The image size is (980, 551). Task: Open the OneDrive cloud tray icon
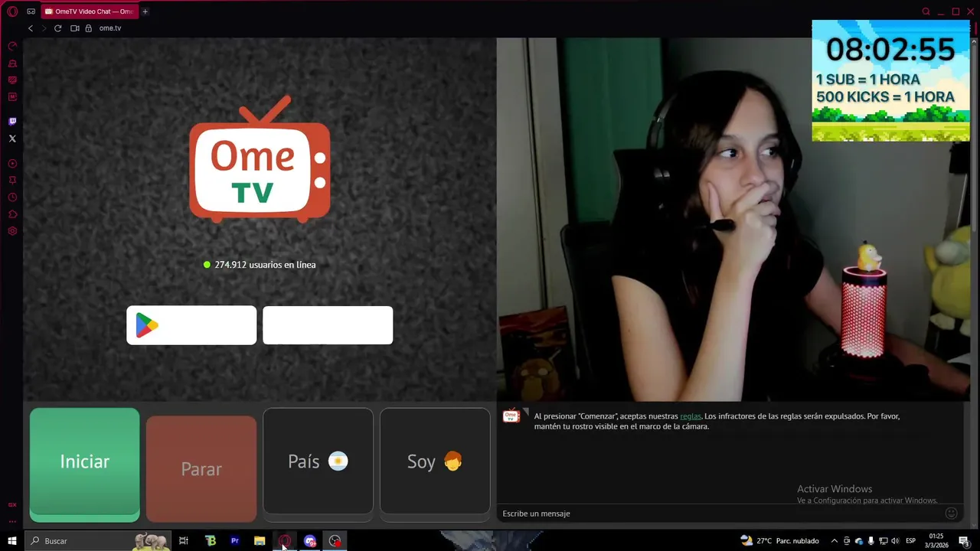tap(859, 541)
